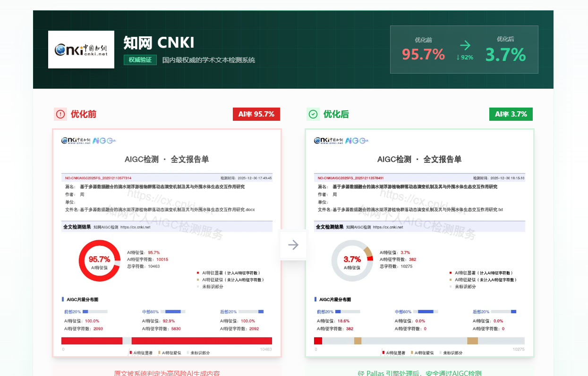588x376 pixels.
Task: Click AI特征字符数 value 10015
Action: click(x=162, y=259)
